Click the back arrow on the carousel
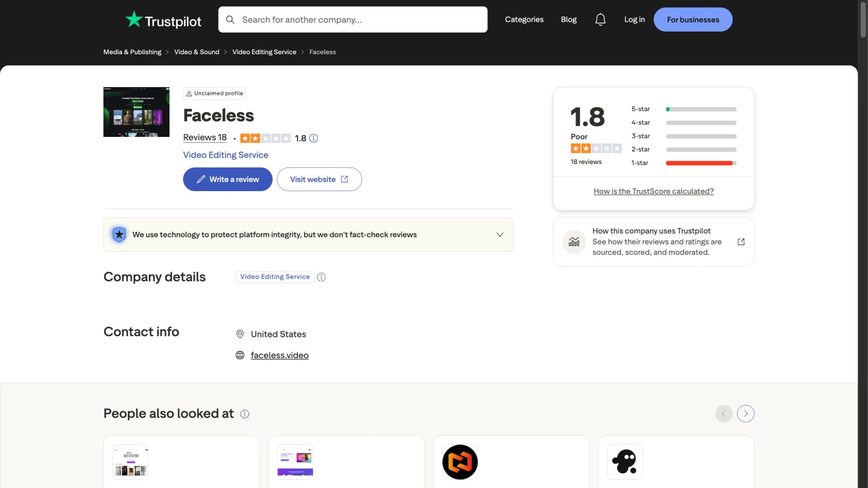The image size is (868, 488). [723, 413]
